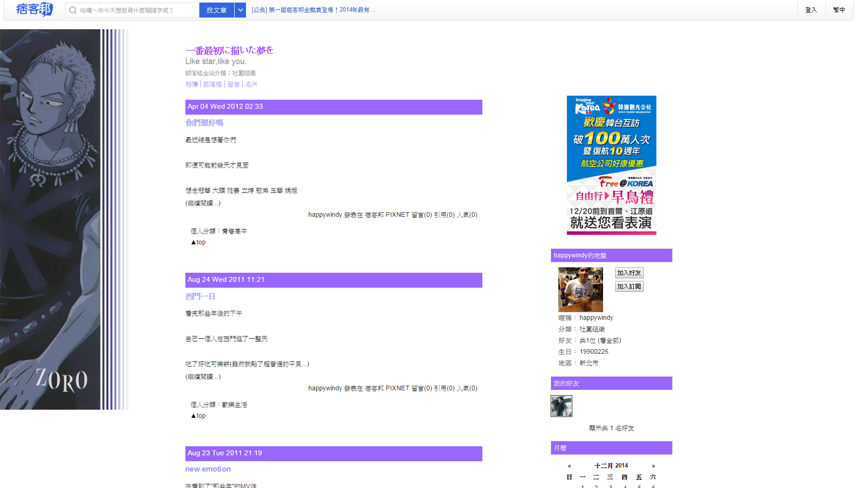Screen dimensions: 868x488
Task: Click the Korea tourism advertisement banner
Action: pyautogui.click(x=611, y=165)
